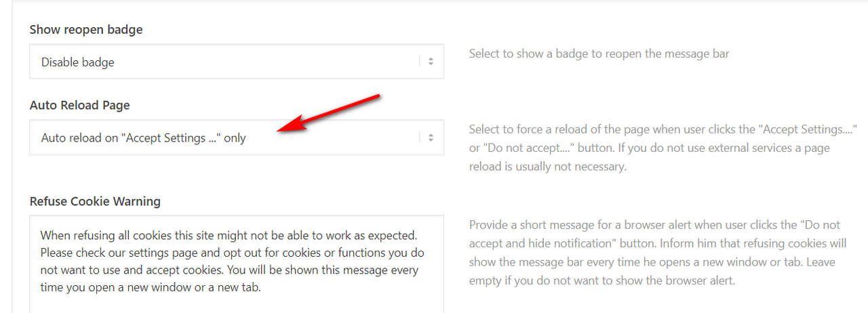Click into the Refuse Cookie Warning textarea
Image resolution: width=868 pixels, height=313 pixels.
237,264
